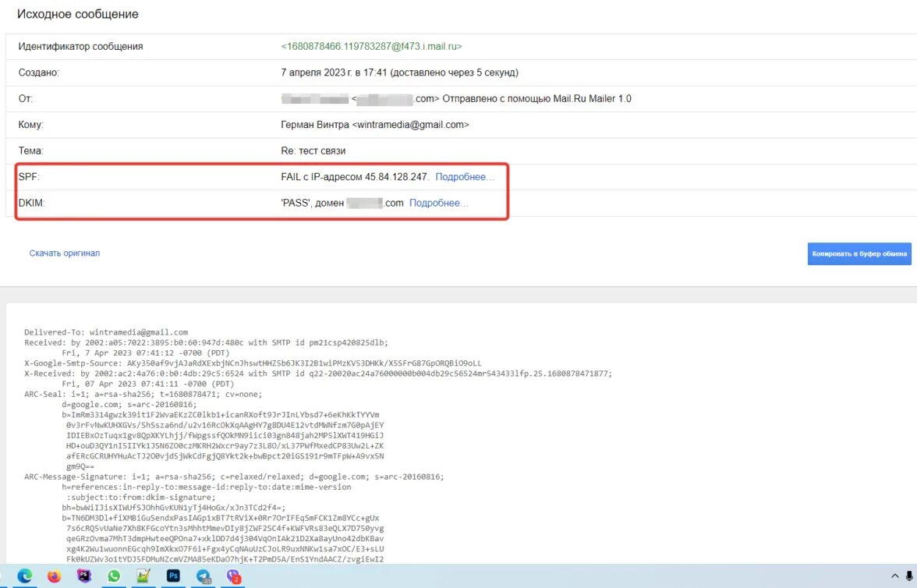Open PhpStorm from the taskbar
The height and width of the screenshot is (588, 917).
point(84,576)
